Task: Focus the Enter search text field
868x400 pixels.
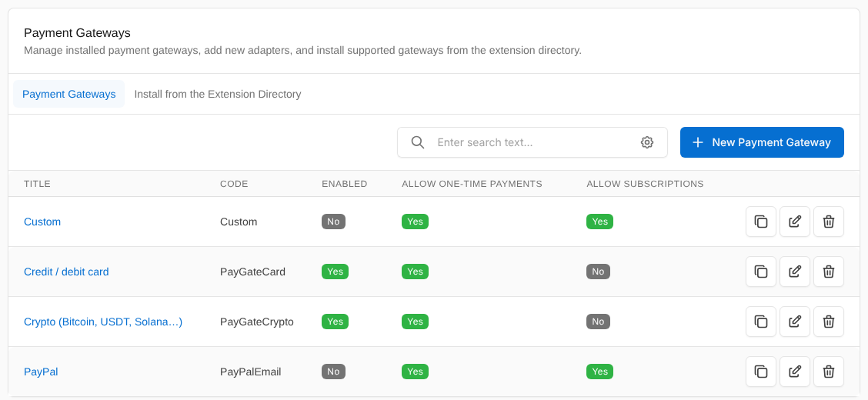Action: pyautogui.click(x=532, y=142)
